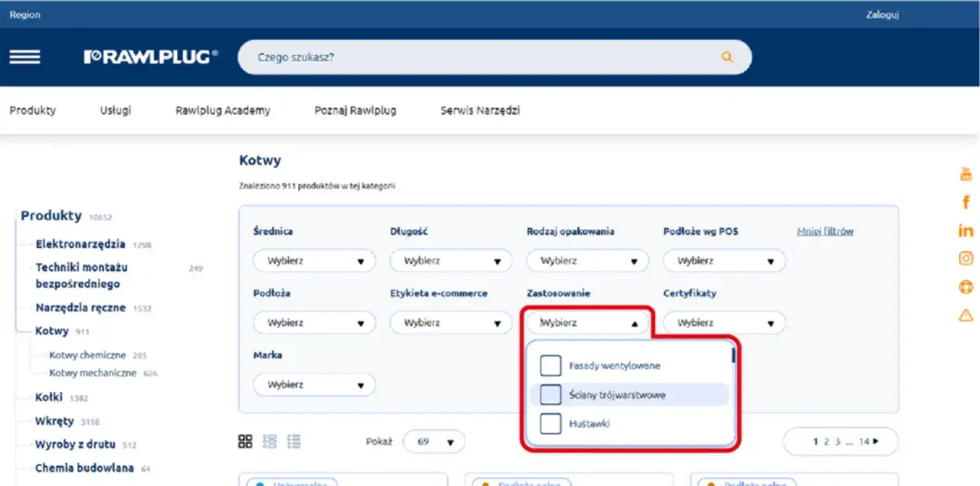Open the YouTube social link
This screenshot has height=486, width=980.
965,175
